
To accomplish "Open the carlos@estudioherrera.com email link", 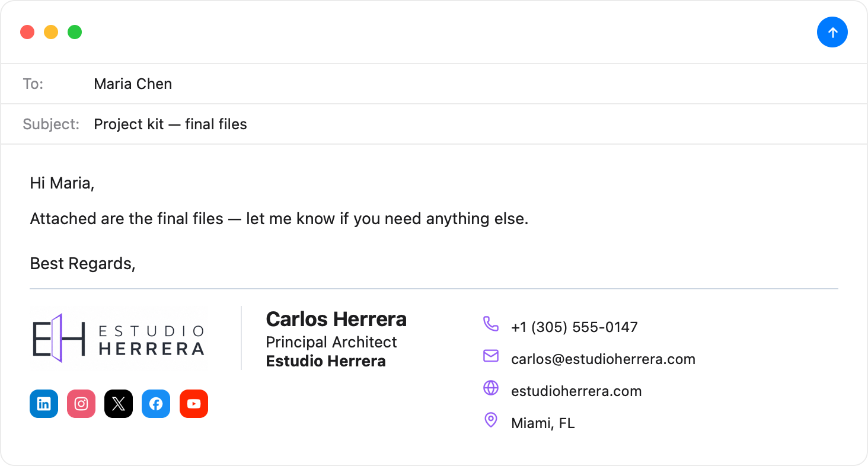I will 603,359.
